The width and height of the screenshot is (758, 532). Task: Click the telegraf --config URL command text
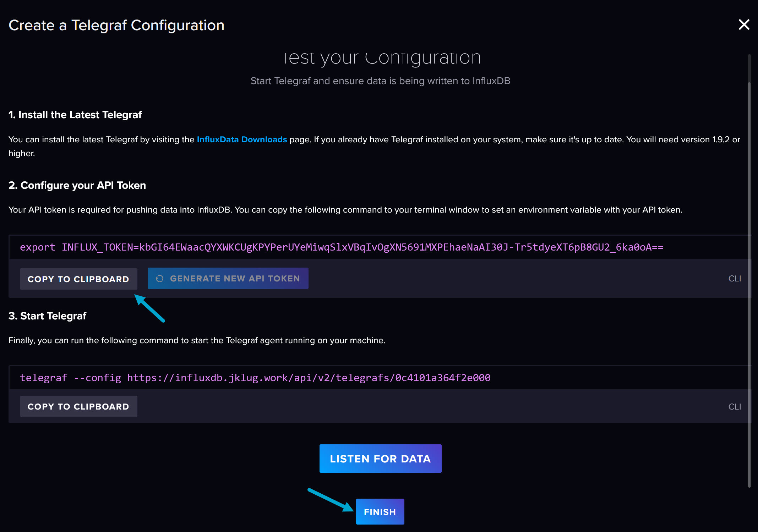255,378
